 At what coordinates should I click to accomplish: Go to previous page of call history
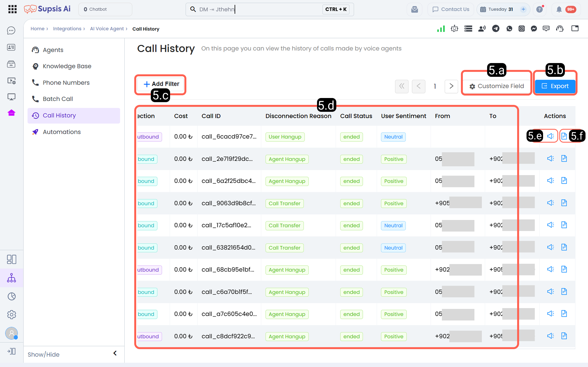pos(418,86)
